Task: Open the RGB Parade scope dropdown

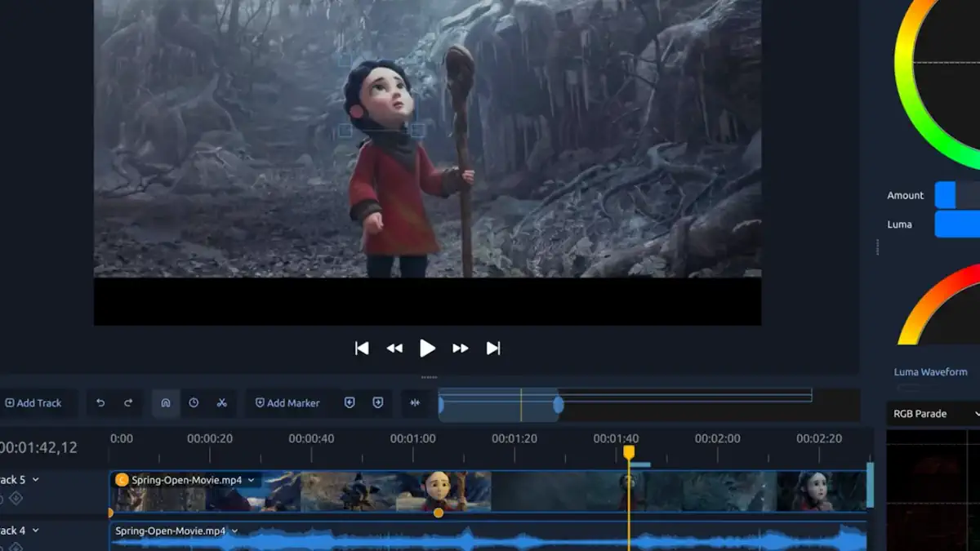Action: tap(933, 414)
